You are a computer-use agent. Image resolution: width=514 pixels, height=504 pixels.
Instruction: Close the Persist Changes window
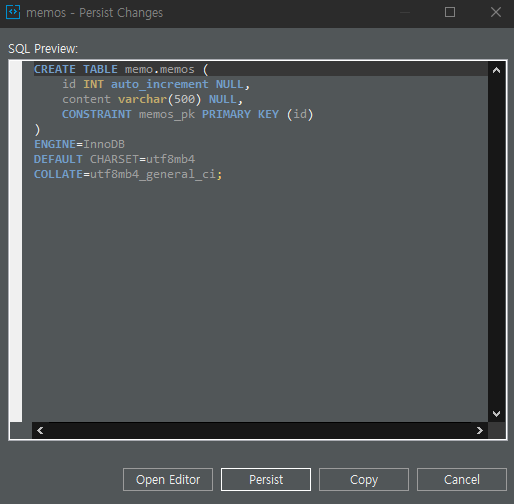pyautogui.click(x=496, y=12)
